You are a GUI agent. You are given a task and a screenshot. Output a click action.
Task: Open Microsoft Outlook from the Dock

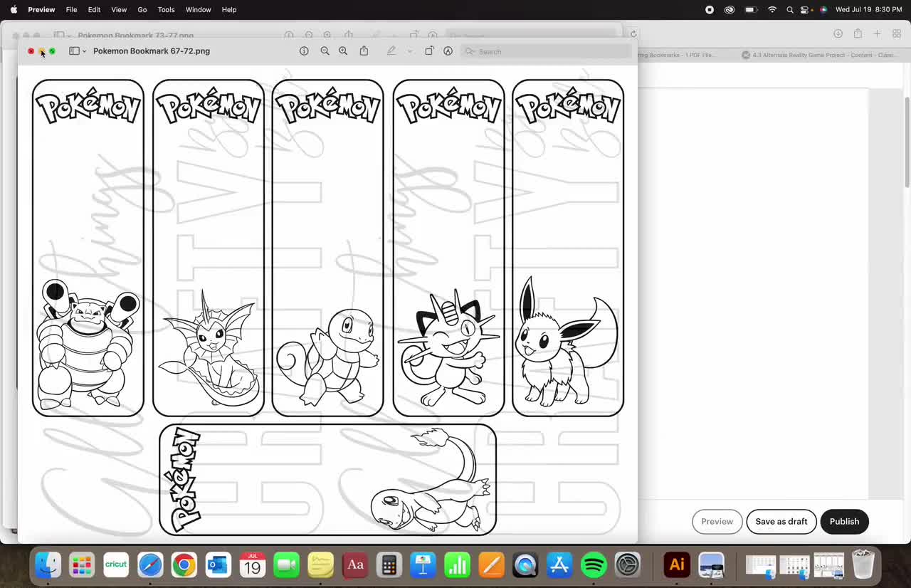coord(218,565)
